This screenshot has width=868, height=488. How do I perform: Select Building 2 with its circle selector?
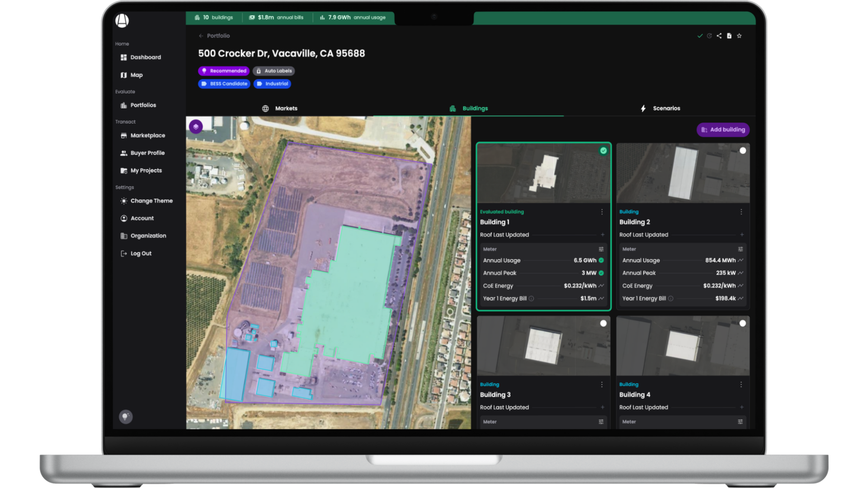coord(743,151)
